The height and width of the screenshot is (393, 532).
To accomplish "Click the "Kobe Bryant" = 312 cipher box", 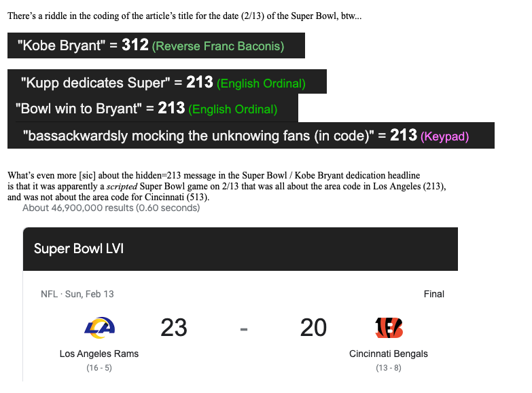I will (x=156, y=45).
